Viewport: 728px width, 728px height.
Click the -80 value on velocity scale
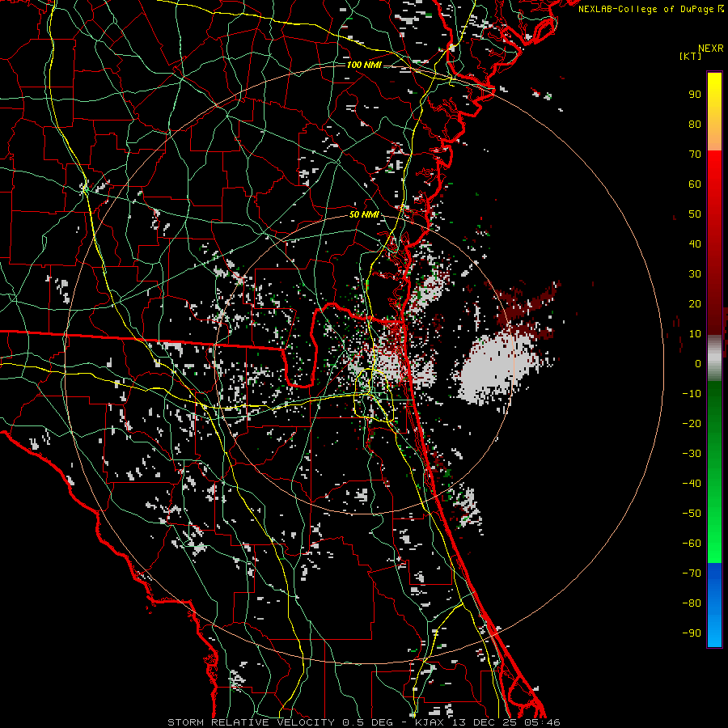[x=692, y=603]
